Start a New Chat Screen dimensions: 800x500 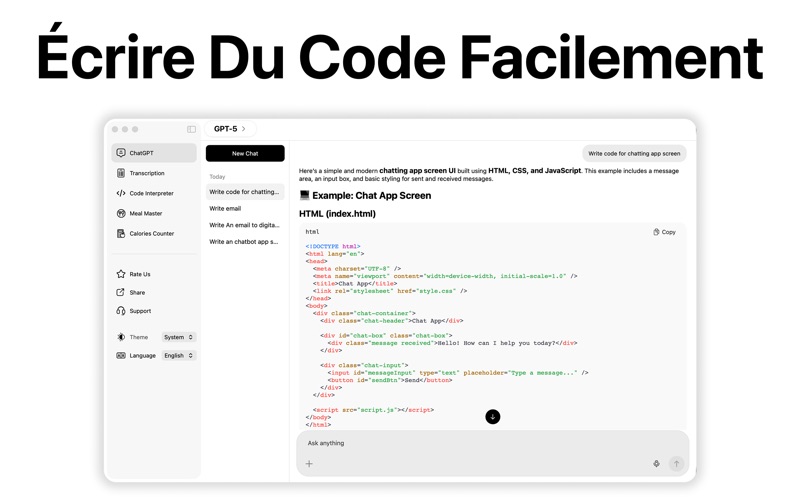pyautogui.click(x=245, y=153)
